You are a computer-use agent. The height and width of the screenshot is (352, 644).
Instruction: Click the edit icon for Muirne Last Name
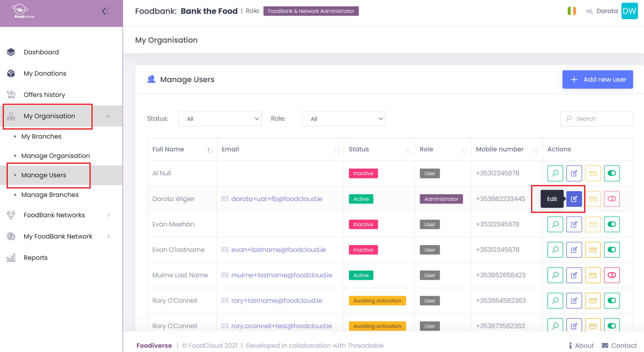tap(574, 275)
